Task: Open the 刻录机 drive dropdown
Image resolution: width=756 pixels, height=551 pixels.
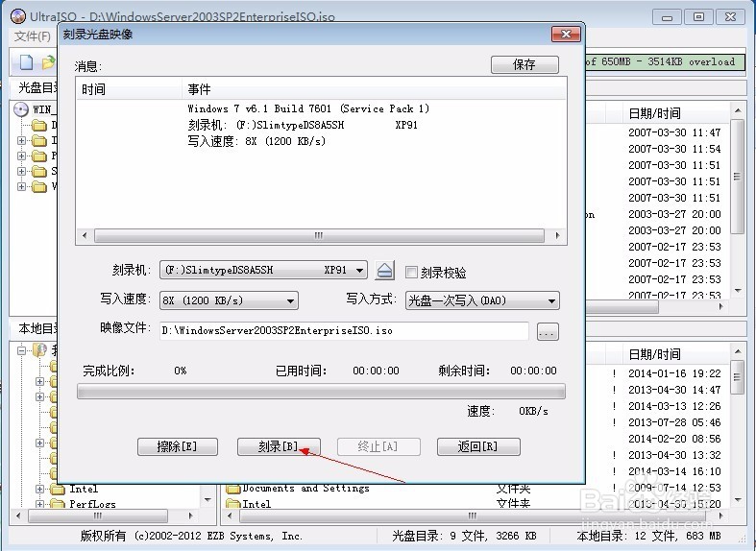Action: tap(263, 270)
